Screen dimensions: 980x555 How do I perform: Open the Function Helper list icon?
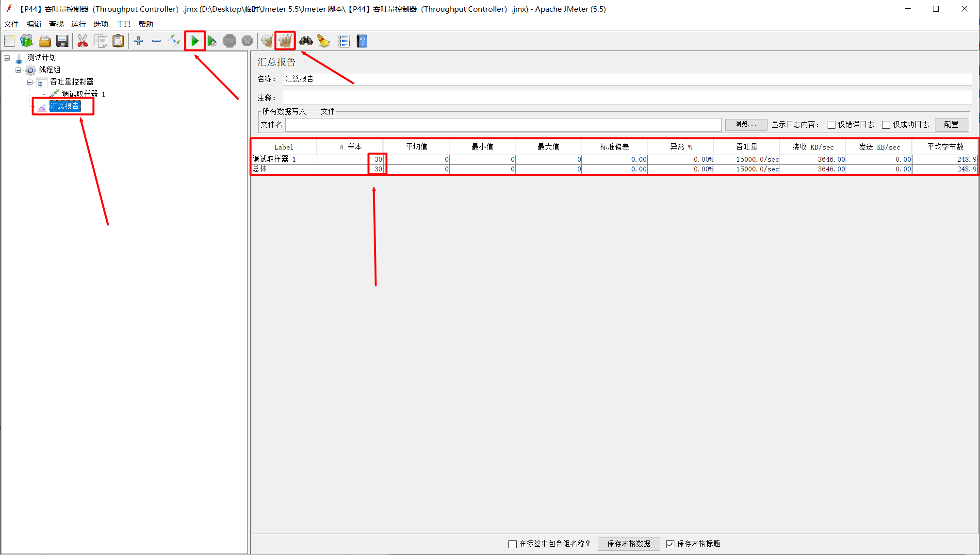pyautogui.click(x=344, y=41)
